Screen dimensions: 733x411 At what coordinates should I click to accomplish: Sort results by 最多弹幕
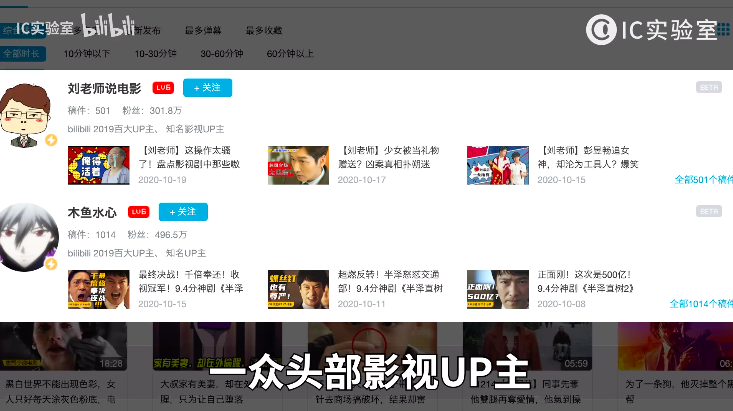[x=203, y=31]
